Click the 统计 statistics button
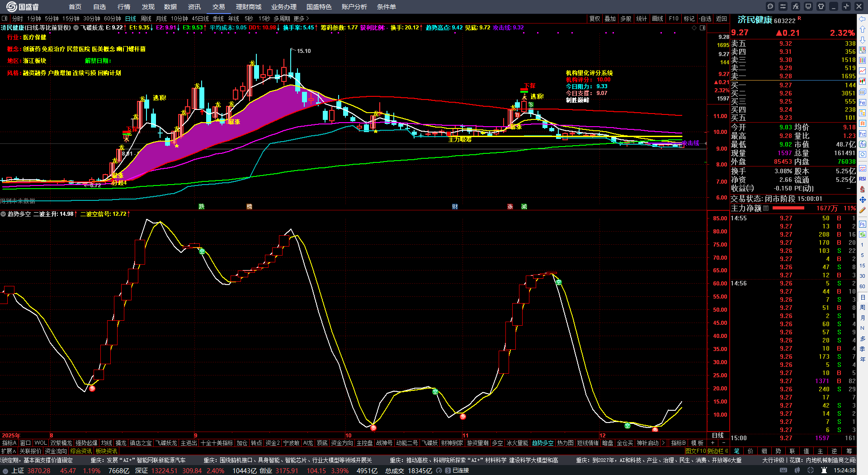The height and width of the screenshot is (475, 868). tap(642, 19)
